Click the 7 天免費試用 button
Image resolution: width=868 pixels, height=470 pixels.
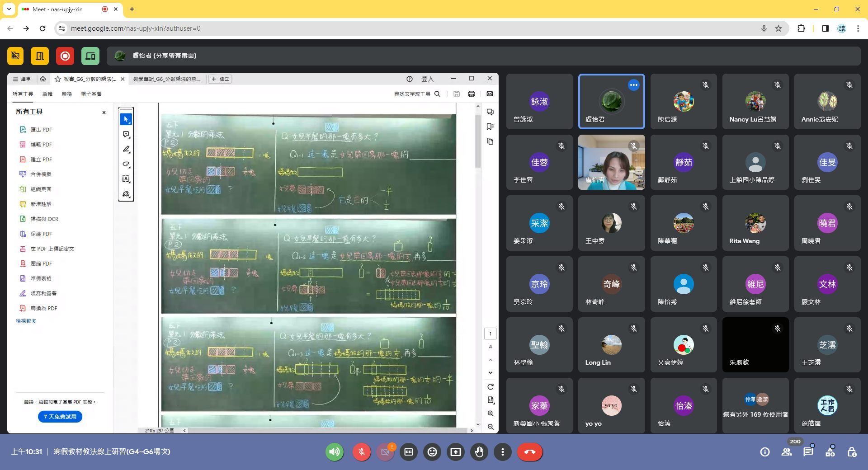[x=60, y=417]
